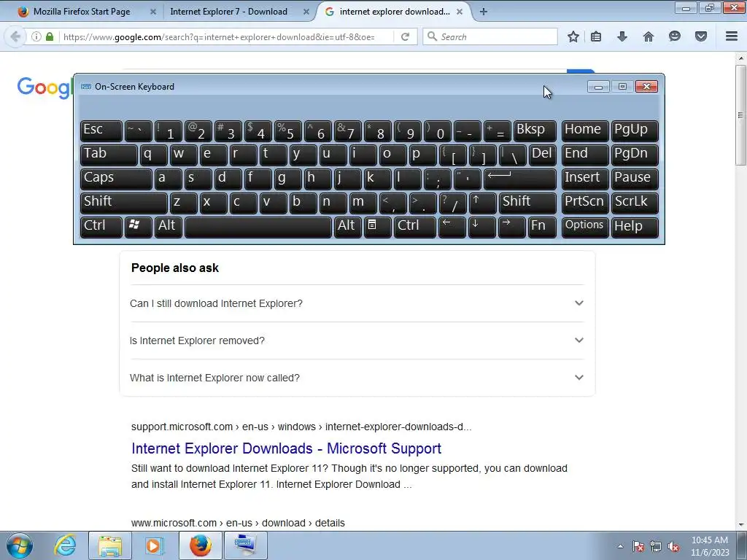Click the green padlock security icon
Image resolution: width=747 pixels, height=560 pixels.
pos(50,36)
